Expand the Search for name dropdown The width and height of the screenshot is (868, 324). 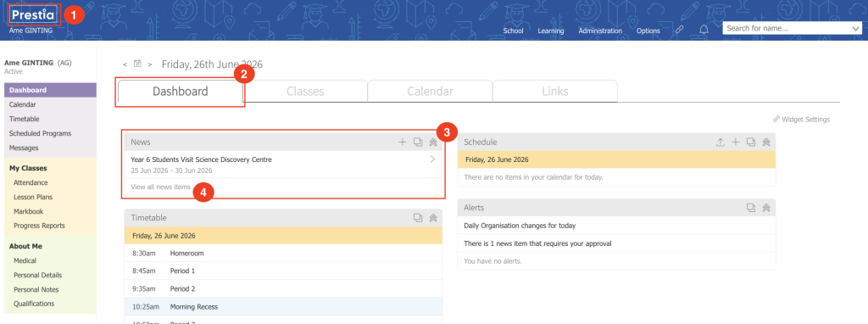click(855, 29)
